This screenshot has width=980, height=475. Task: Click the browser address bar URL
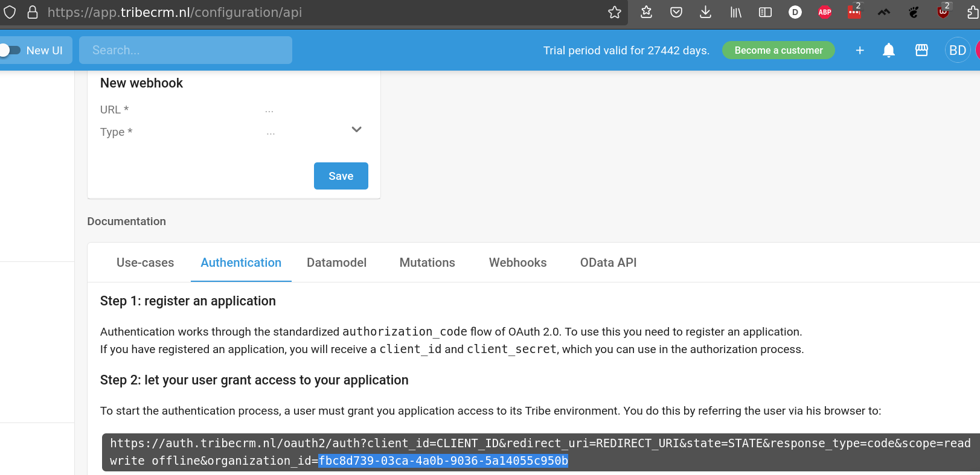pyautogui.click(x=175, y=12)
